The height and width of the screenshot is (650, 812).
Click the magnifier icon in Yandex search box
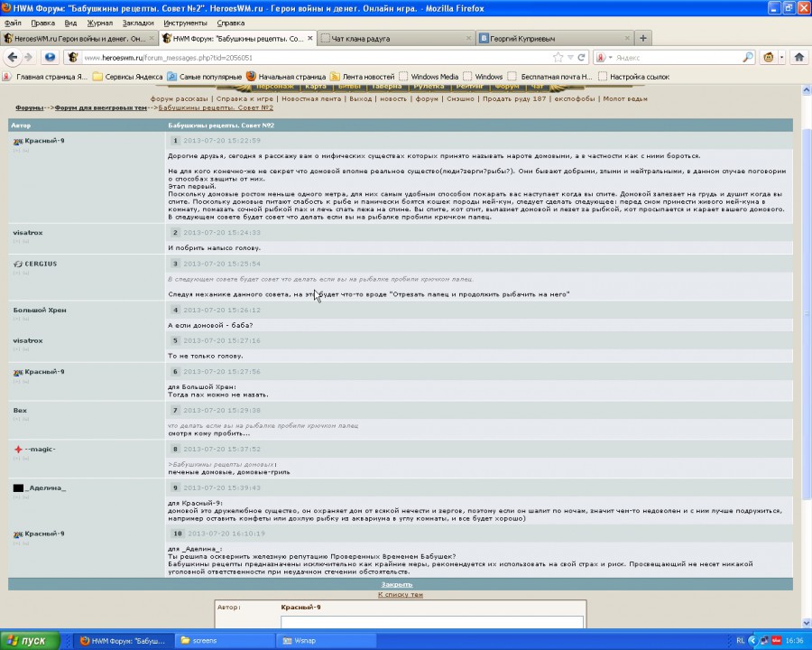pos(748,57)
